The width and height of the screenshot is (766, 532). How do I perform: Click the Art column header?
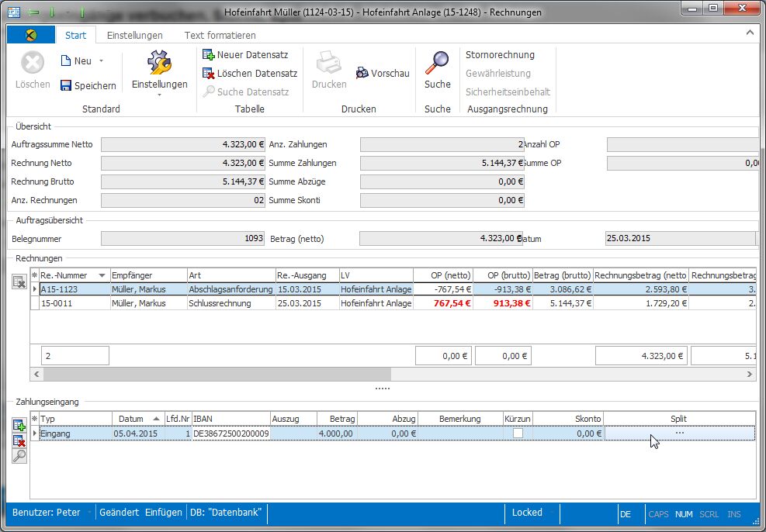(231, 276)
